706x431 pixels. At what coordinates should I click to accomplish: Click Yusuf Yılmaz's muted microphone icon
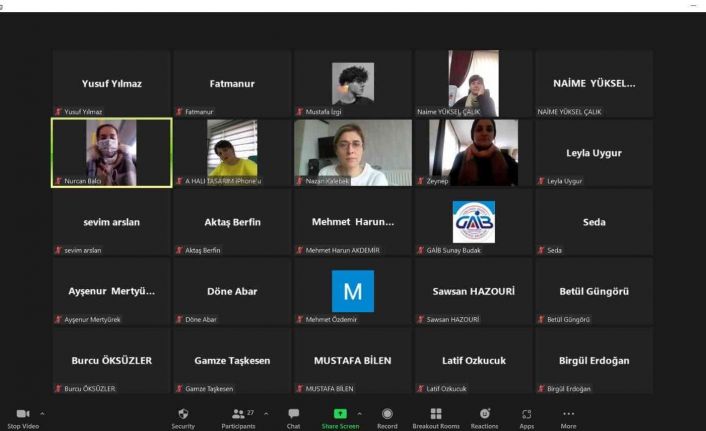coord(58,111)
